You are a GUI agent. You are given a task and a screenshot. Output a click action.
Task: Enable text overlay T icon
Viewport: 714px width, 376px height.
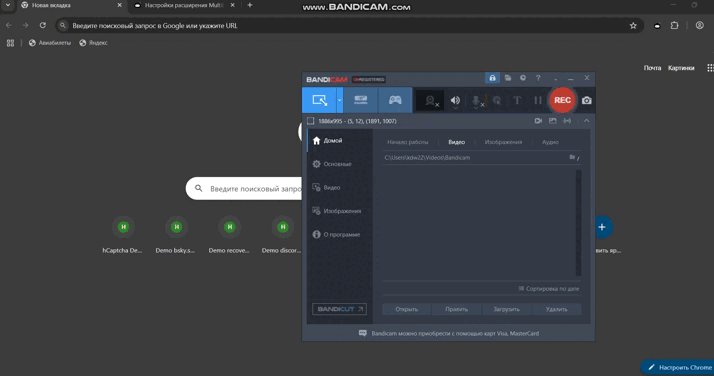point(517,101)
